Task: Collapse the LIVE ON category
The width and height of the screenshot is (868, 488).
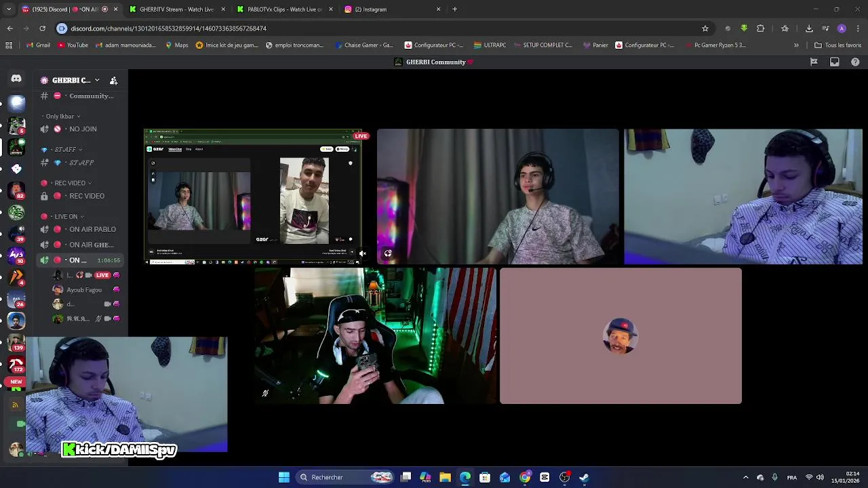Action: click(x=64, y=216)
